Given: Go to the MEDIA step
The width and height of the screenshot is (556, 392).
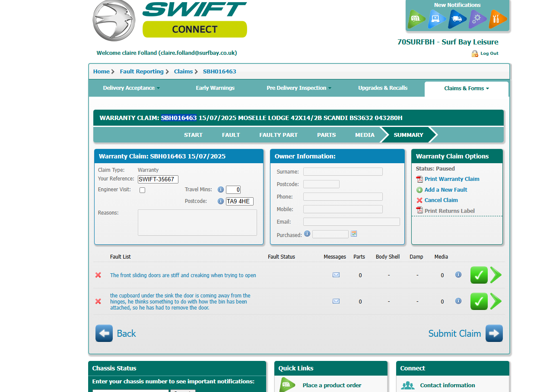Looking at the screenshot, I should [x=365, y=135].
